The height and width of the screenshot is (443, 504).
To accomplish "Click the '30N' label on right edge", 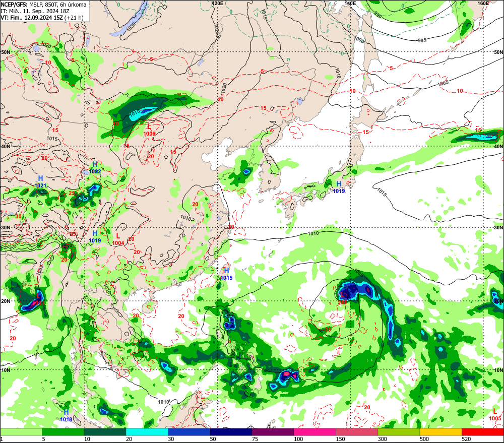I will [x=498, y=228].
